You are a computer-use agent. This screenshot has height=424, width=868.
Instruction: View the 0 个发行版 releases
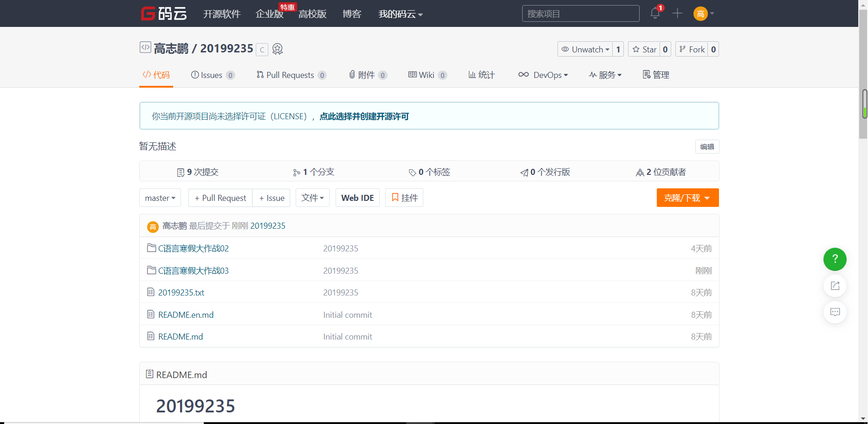coord(545,172)
